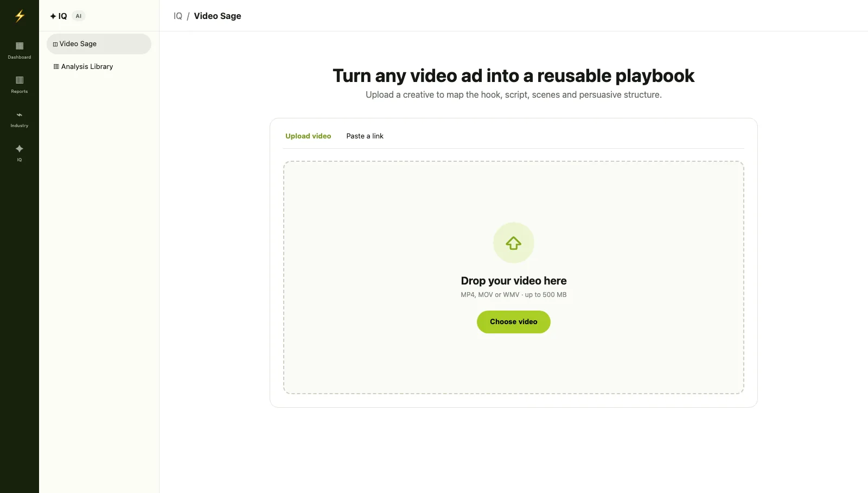Switch to the Upload video tab
This screenshot has width=868, height=493.
[308, 136]
